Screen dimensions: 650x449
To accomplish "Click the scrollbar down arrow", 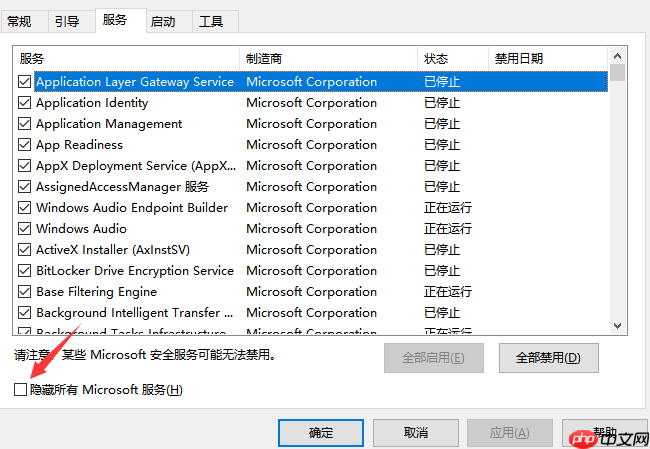I will pyautogui.click(x=617, y=326).
